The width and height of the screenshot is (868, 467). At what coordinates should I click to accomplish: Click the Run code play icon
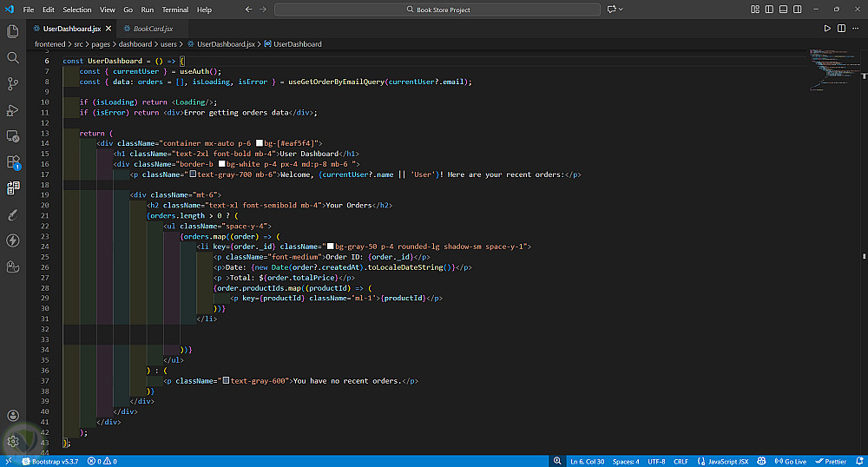point(827,29)
